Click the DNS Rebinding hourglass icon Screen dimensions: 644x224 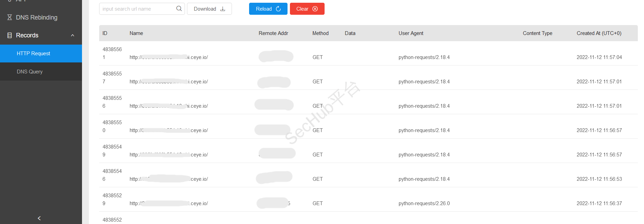pos(10,17)
